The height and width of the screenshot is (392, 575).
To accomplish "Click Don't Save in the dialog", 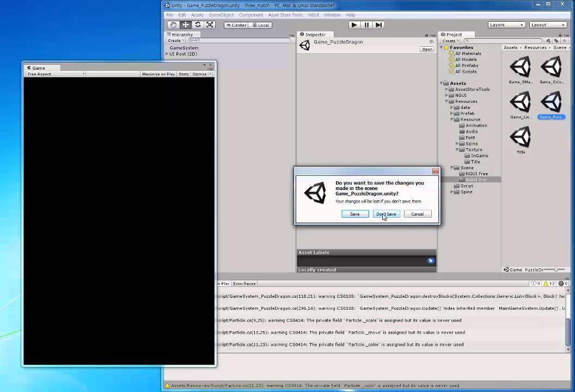I will click(x=386, y=214).
